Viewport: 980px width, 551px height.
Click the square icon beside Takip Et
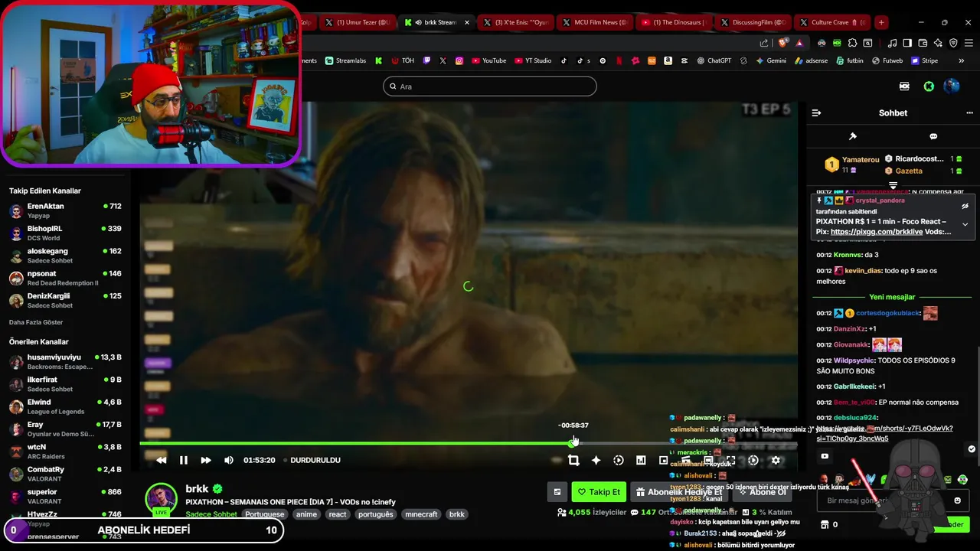[557, 492]
